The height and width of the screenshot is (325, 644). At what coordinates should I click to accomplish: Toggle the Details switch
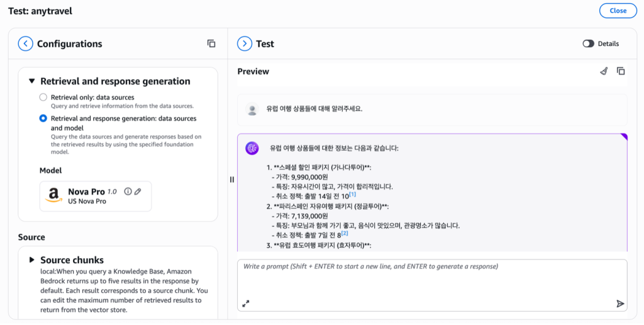589,43
